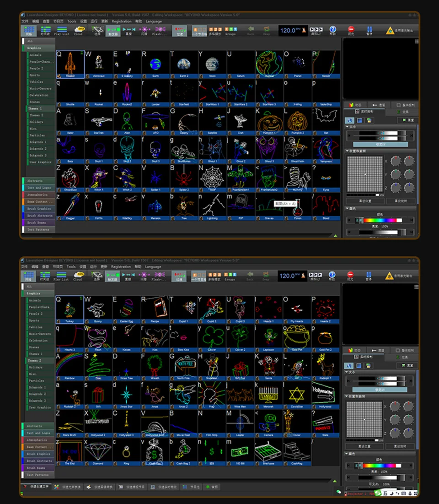Switch to 快速创建文字 tab in bottom window
The image size is (439, 504).
click(36, 487)
